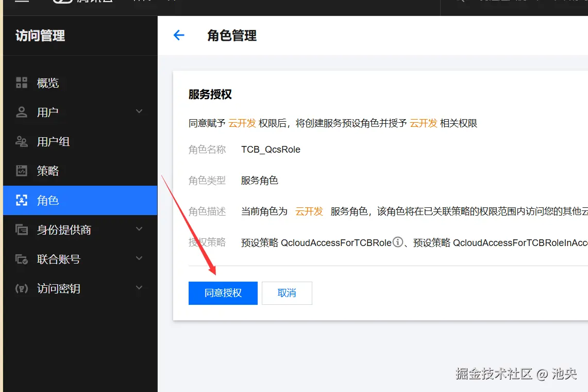Viewport: 588px width, 392px height.
Task: Click the 服务授权 heading
Action: click(210, 94)
